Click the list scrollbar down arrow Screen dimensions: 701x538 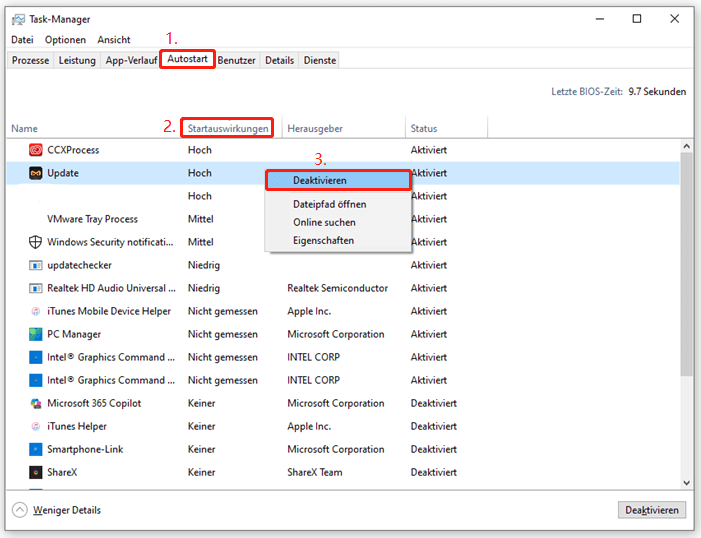[x=686, y=483]
